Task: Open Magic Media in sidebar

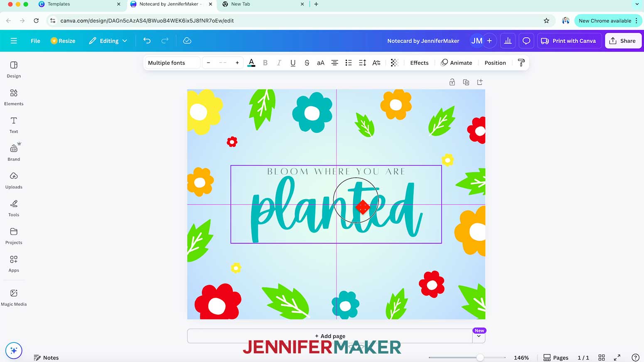Action: pyautogui.click(x=14, y=298)
